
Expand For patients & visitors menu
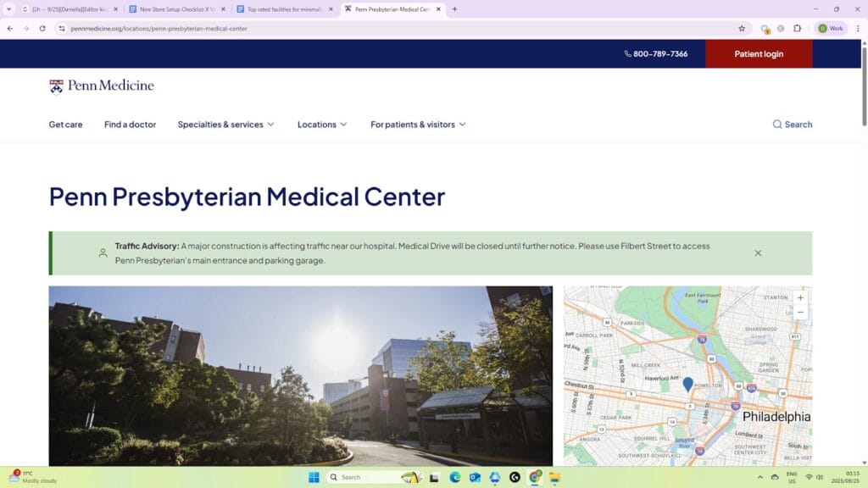pos(419,125)
